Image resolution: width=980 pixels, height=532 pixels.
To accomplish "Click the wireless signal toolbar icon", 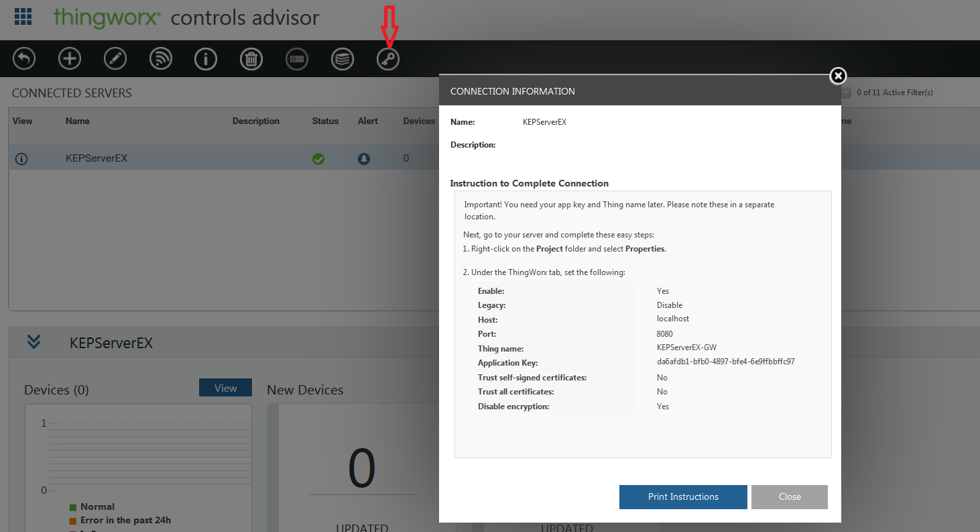I will click(160, 59).
